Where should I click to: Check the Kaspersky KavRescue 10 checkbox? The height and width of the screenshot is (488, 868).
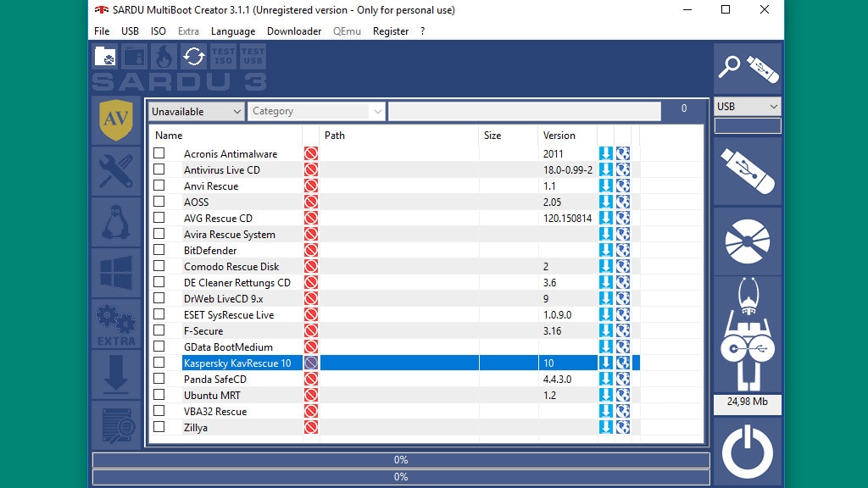pos(159,362)
